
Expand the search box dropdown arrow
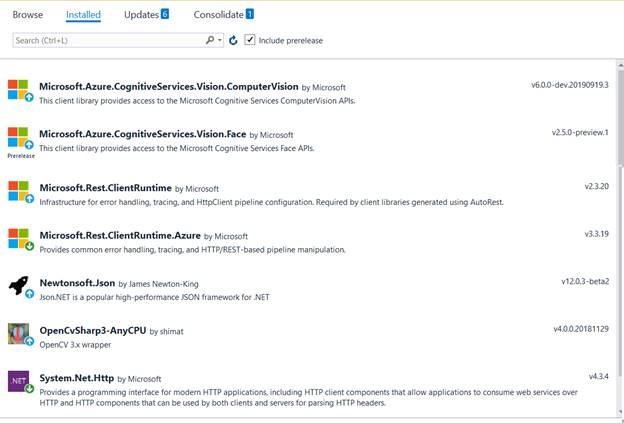(x=219, y=41)
